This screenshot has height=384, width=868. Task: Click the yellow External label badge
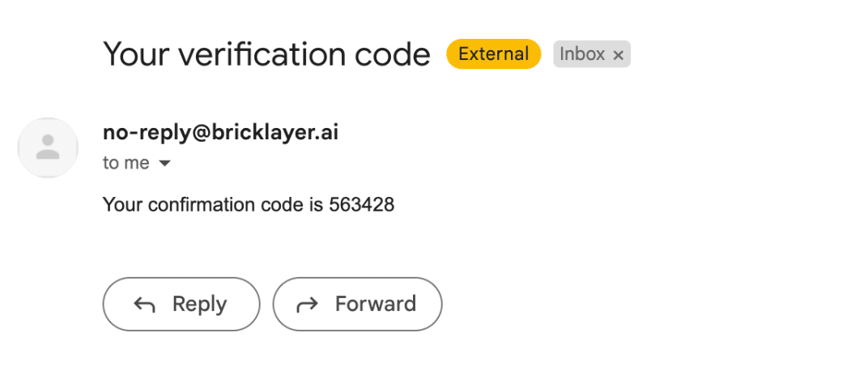[493, 54]
